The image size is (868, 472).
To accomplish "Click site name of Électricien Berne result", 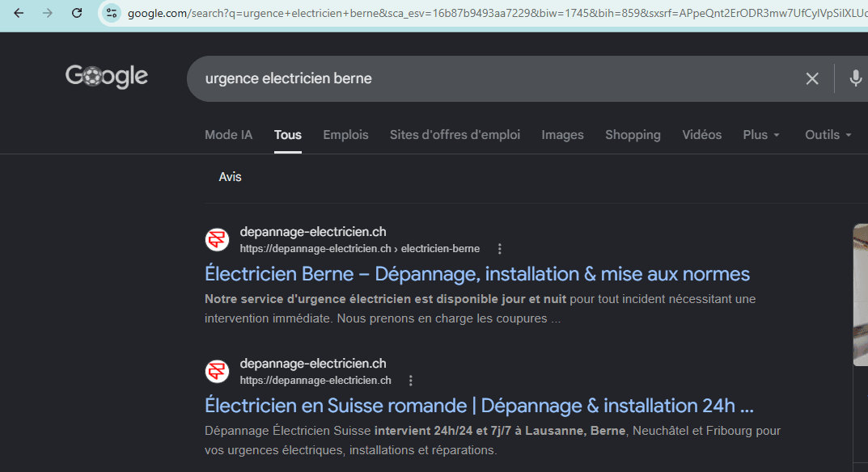I will point(313,232).
